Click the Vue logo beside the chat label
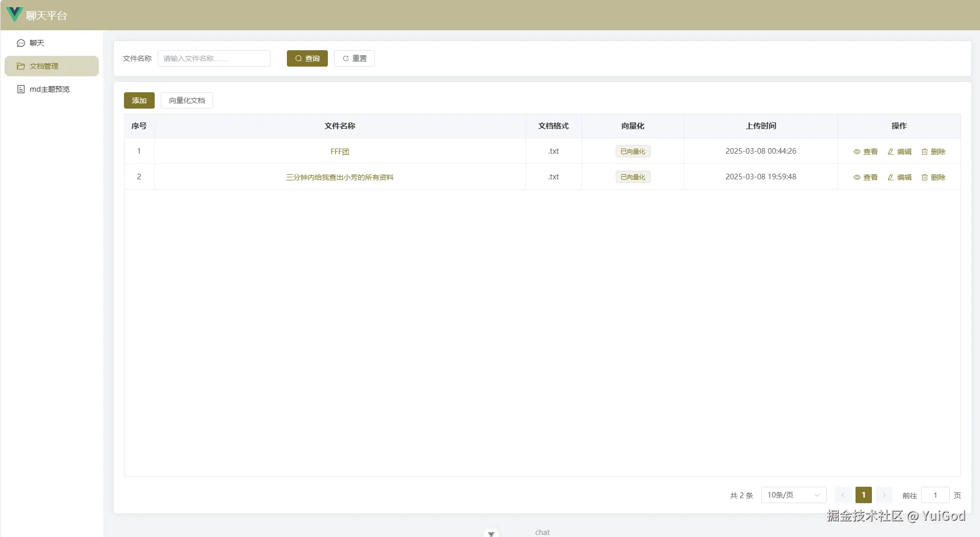The height and width of the screenshot is (537, 980). [491, 533]
